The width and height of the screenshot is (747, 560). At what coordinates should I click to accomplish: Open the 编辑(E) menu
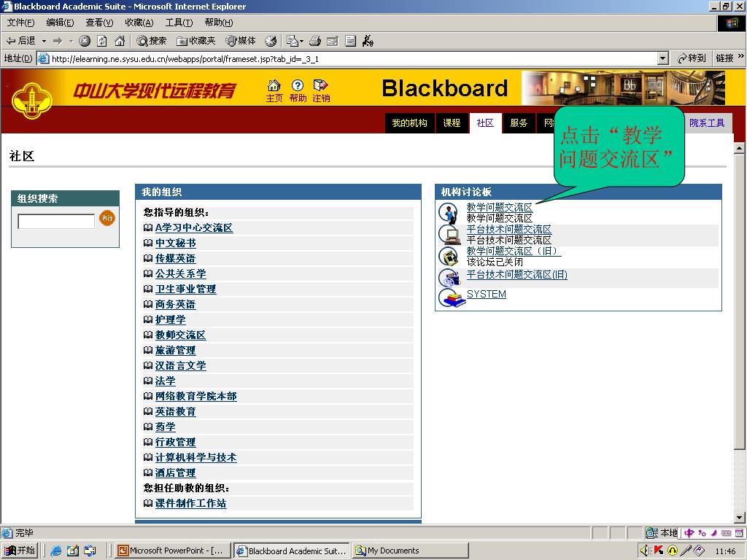pos(60,23)
